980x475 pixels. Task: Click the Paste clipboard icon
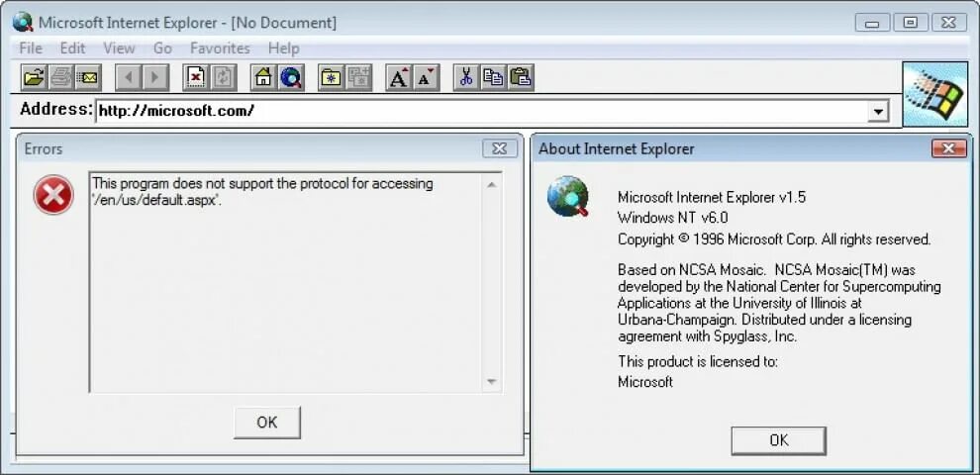point(520,77)
